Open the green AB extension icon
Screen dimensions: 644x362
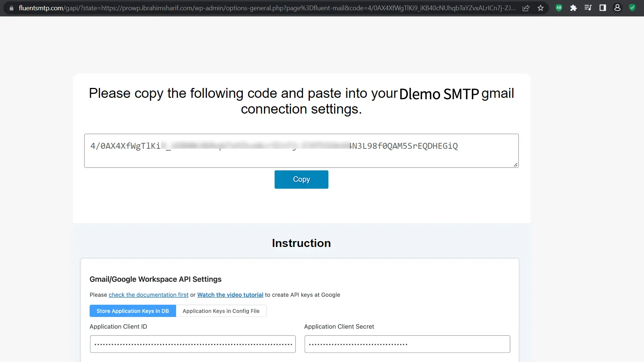point(559,8)
